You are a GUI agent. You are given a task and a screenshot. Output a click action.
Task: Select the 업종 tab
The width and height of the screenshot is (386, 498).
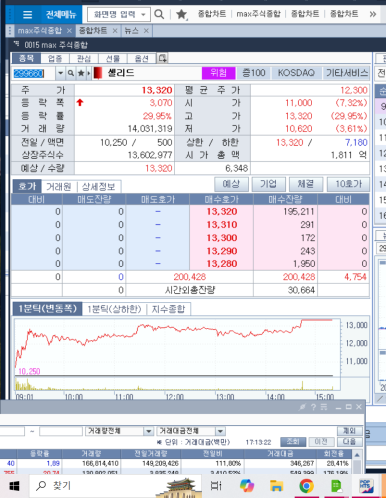(x=55, y=59)
